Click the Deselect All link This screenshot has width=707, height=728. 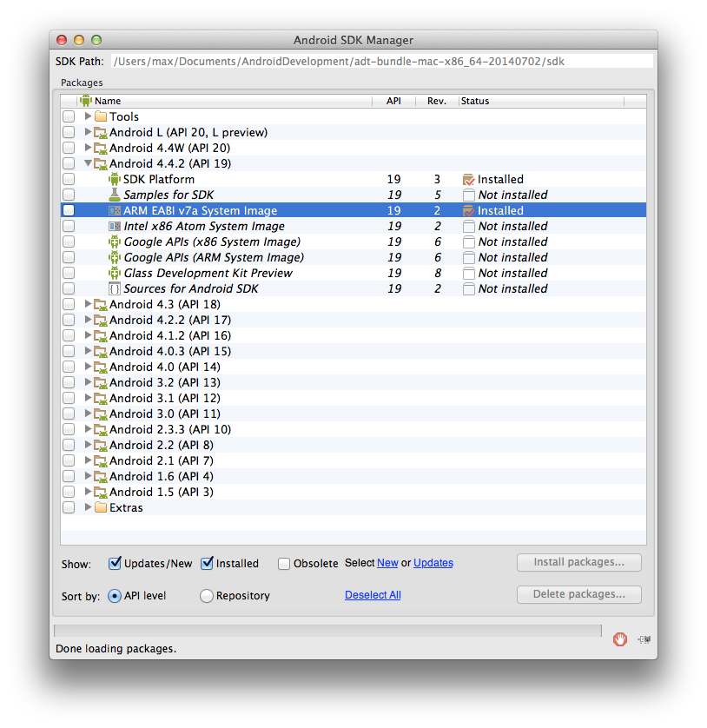point(373,595)
